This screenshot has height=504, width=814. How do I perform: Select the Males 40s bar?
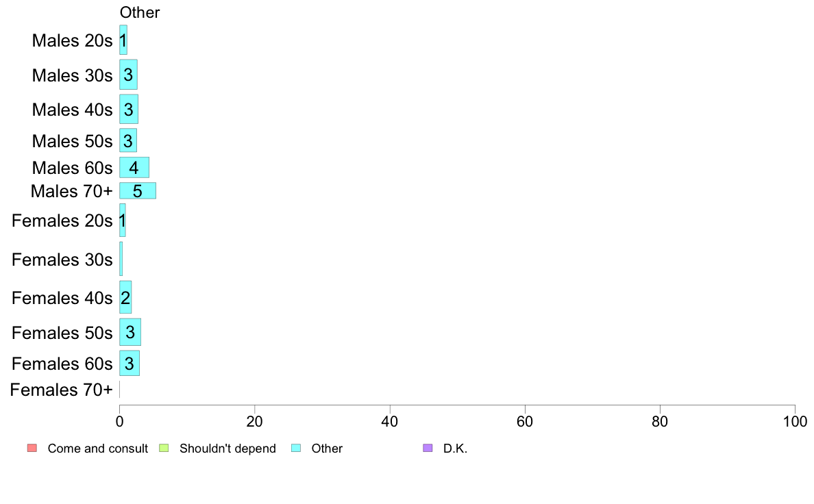click(x=129, y=109)
